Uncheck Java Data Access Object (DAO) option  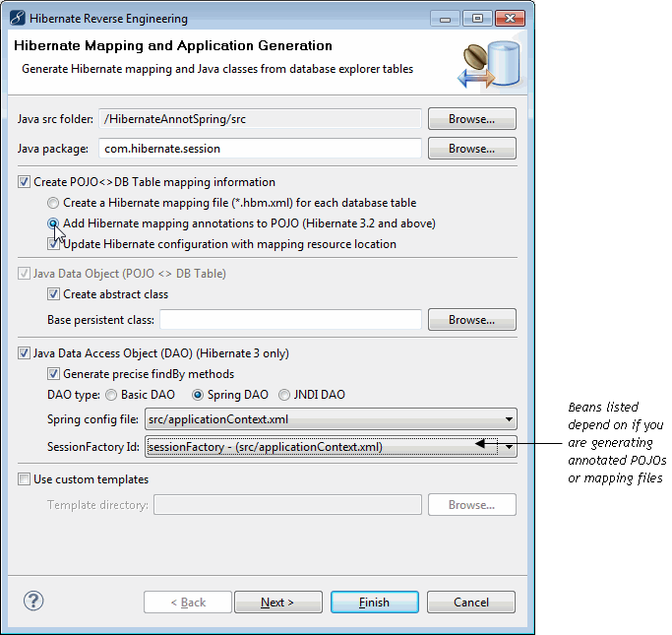coord(24,353)
